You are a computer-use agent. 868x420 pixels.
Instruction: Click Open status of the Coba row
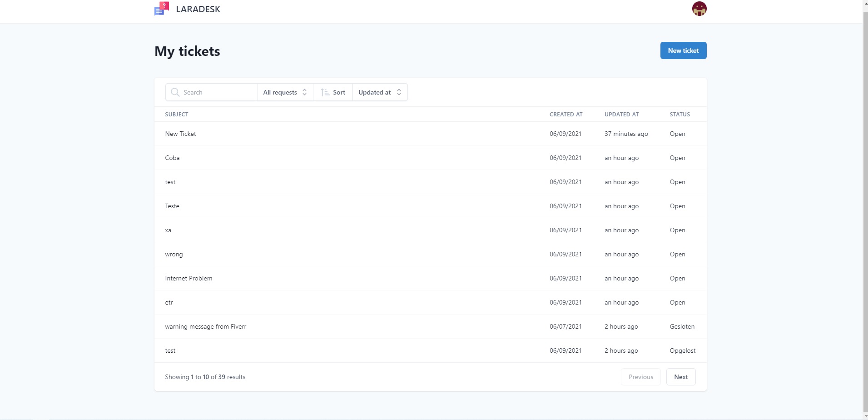click(x=677, y=158)
